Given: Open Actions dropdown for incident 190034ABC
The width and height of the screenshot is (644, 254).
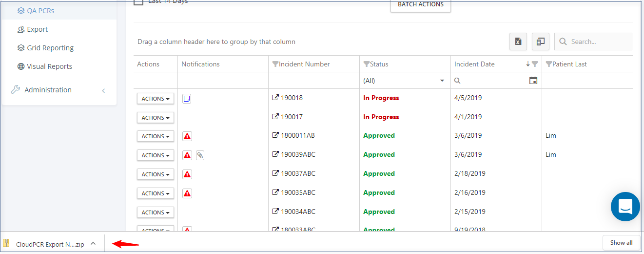Looking at the screenshot, I should (x=156, y=212).
